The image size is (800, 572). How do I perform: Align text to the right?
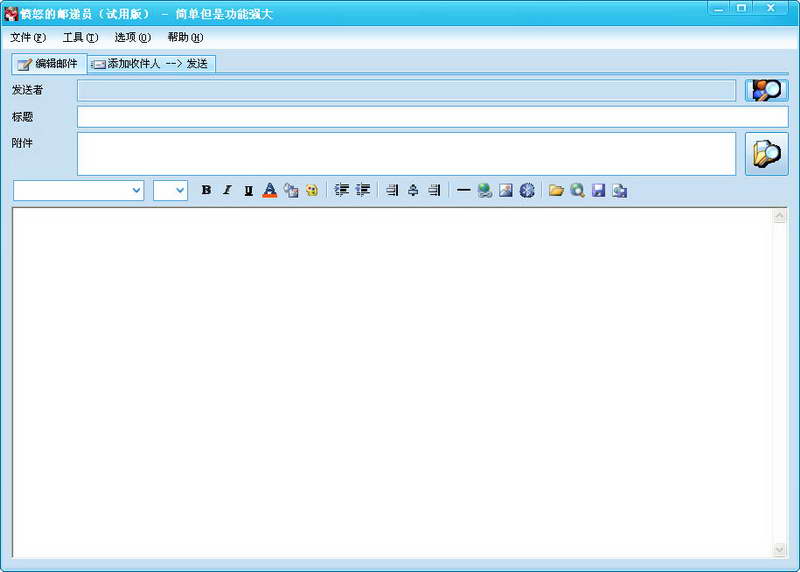click(434, 190)
